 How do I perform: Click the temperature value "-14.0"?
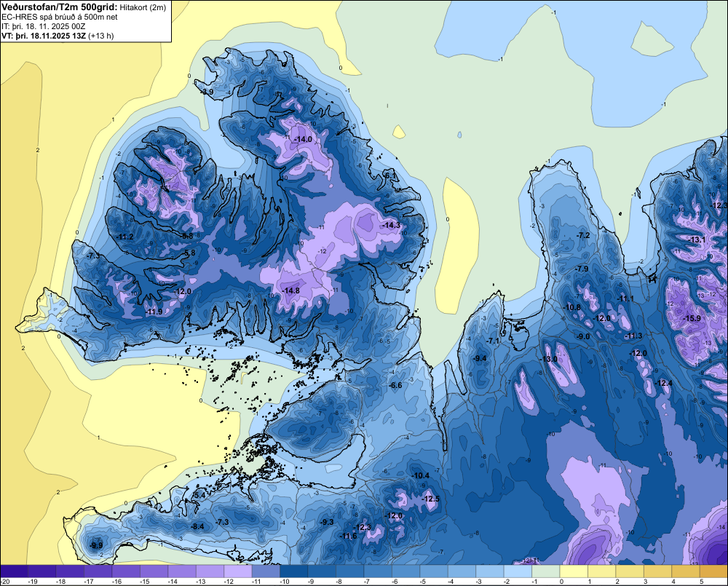tap(303, 139)
